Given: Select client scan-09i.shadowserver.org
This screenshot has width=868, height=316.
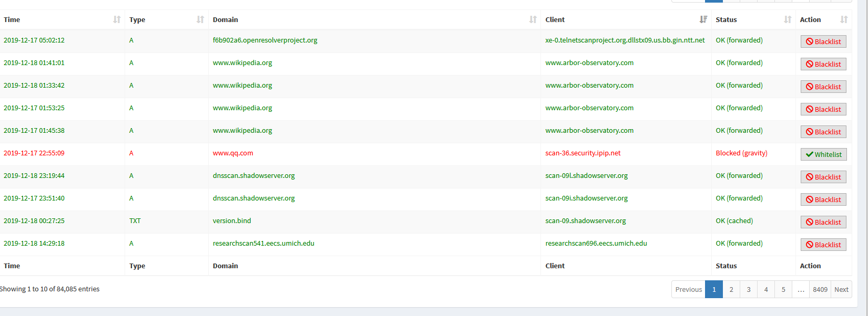Looking at the screenshot, I should click(587, 198).
